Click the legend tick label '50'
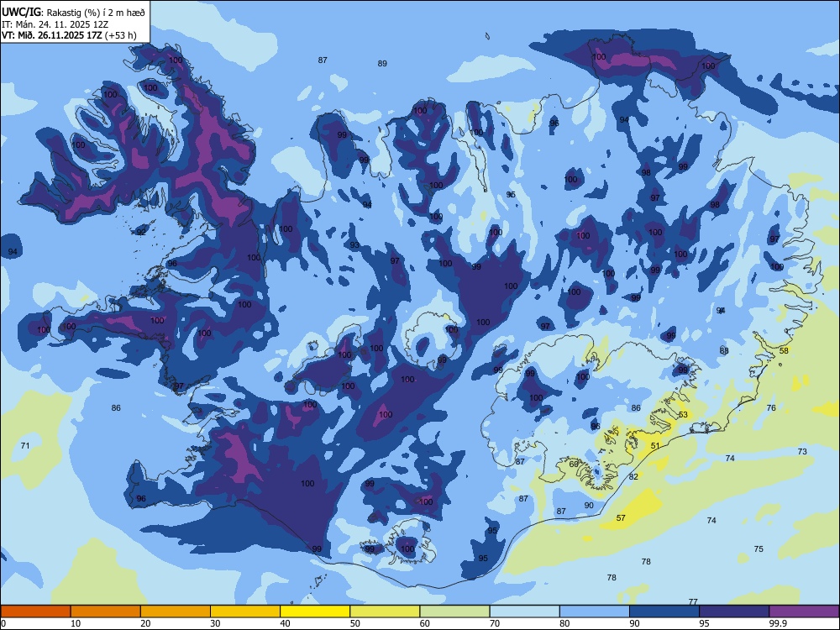Screen dimensions: 840x630 coord(354,623)
